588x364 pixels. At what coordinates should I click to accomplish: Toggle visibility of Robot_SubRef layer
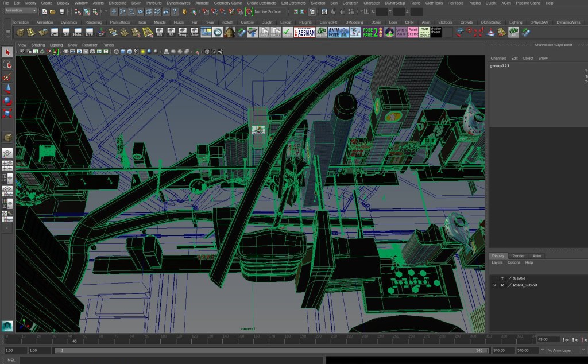[x=494, y=285]
